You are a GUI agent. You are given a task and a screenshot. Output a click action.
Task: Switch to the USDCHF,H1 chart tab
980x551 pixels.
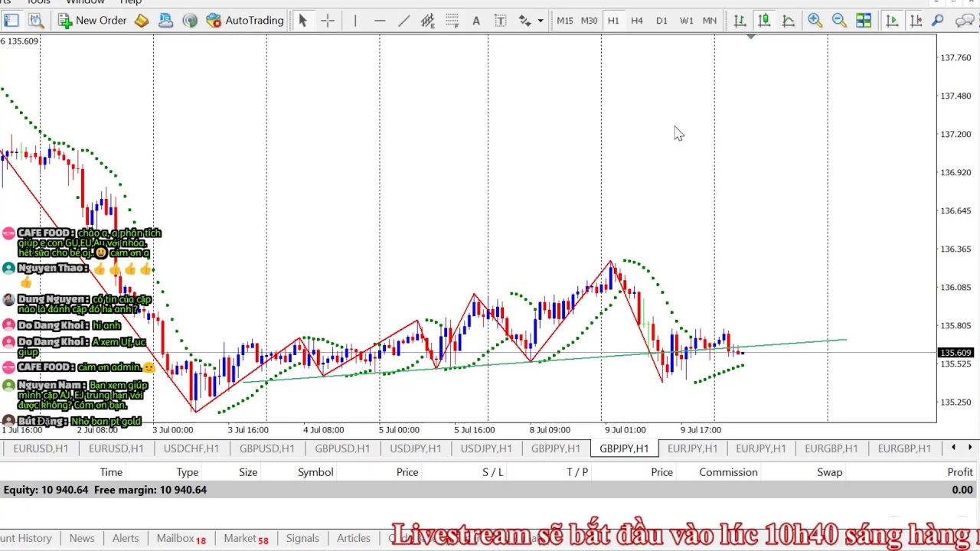pos(191,448)
